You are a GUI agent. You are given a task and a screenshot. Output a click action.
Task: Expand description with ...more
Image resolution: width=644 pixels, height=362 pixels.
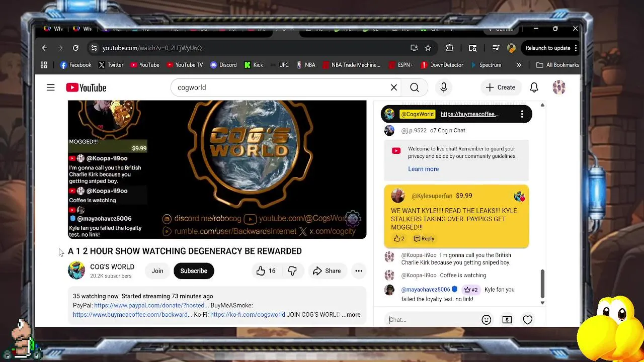pyautogui.click(x=351, y=315)
